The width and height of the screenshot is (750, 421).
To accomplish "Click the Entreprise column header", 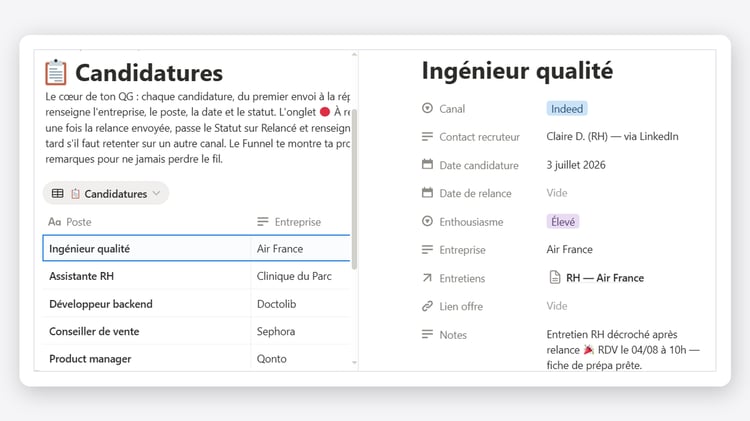I will (x=300, y=222).
